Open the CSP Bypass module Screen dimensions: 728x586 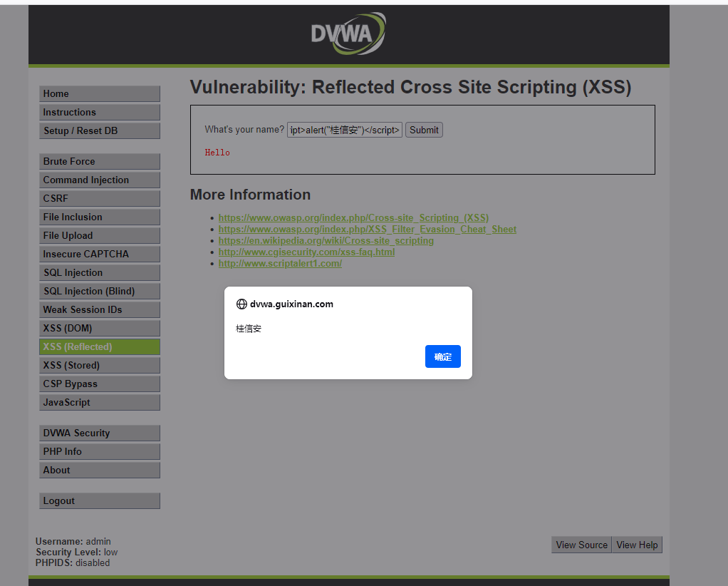point(99,384)
